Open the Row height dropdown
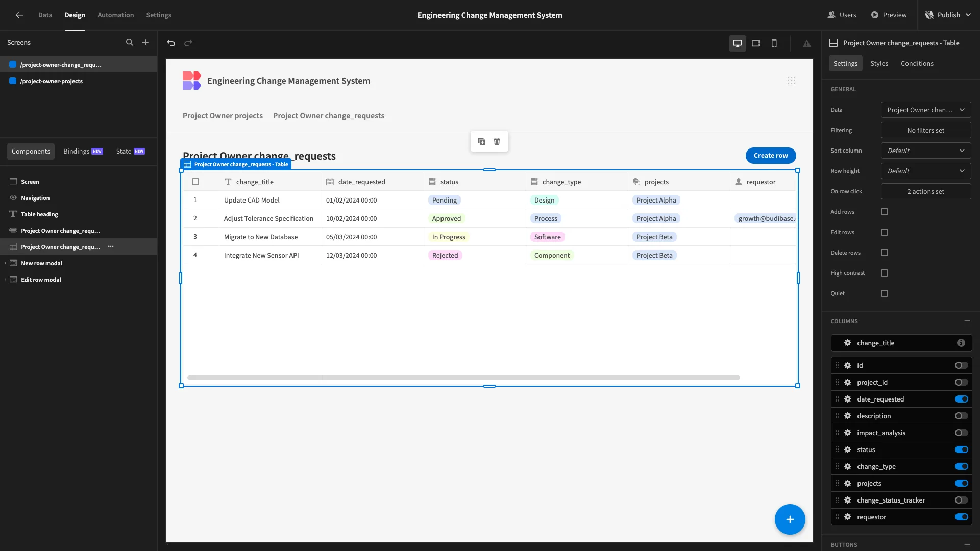 tap(926, 171)
